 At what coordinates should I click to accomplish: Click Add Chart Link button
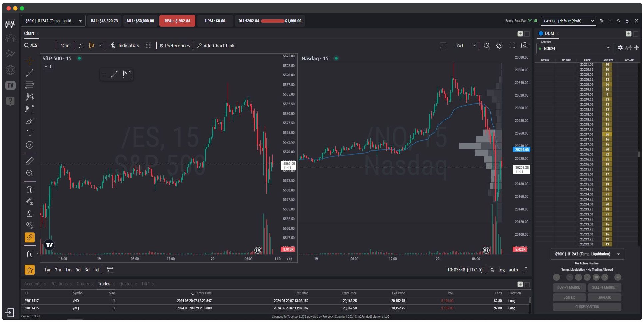click(216, 46)
